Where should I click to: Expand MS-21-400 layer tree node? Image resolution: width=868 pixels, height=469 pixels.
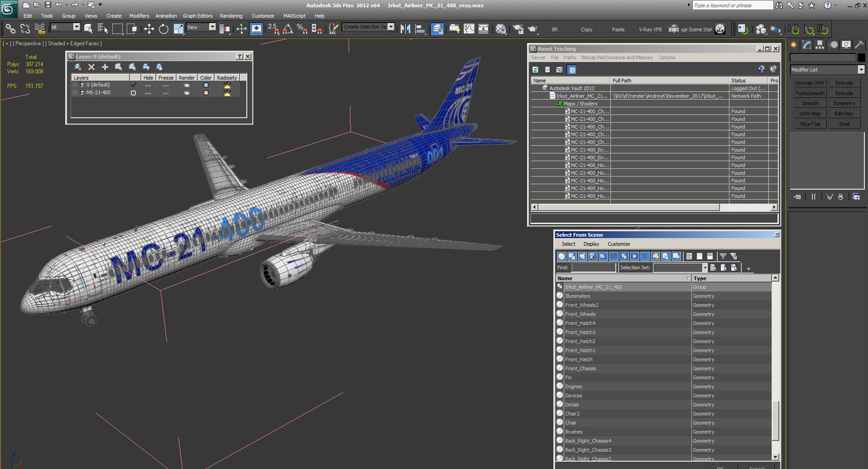(75, 93)
